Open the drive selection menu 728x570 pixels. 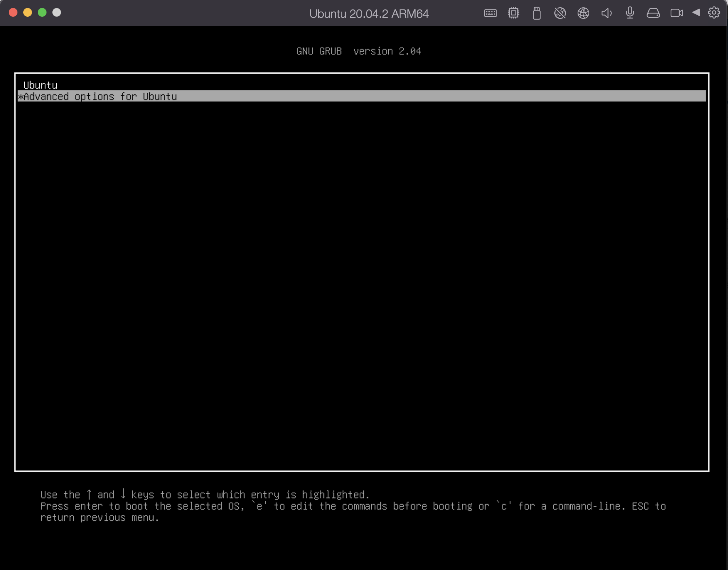[653, 13]
